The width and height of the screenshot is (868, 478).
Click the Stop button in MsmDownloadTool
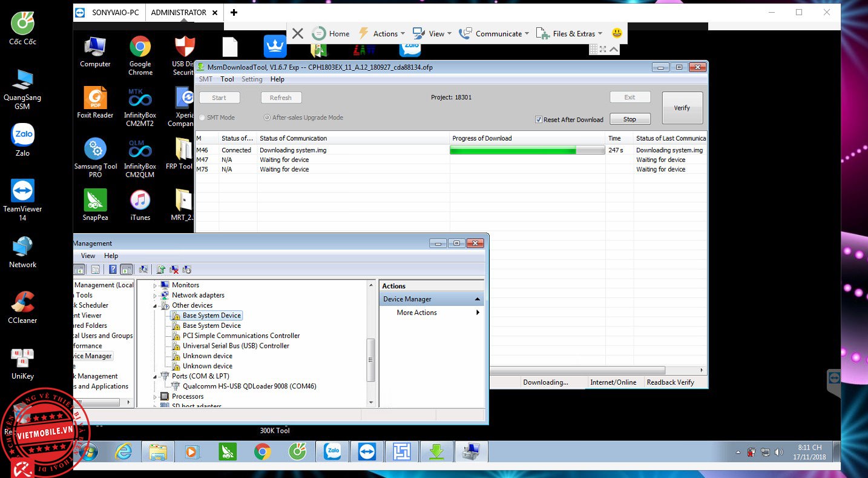(630, 119)
